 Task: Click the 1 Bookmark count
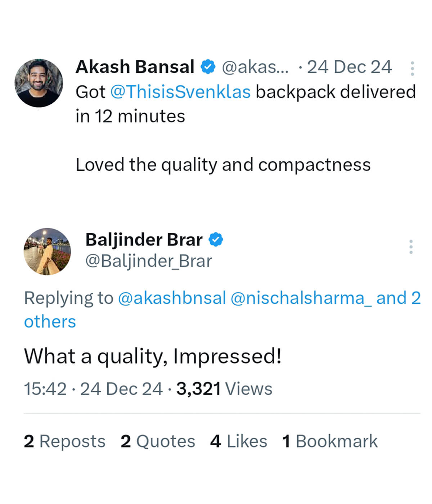(330, 441)
